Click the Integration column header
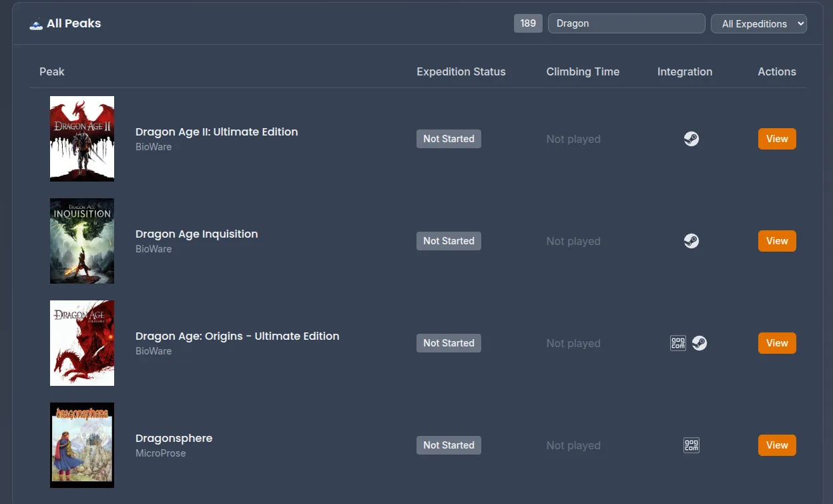This screenshot has width=833, height=504. tap(685, 71)
